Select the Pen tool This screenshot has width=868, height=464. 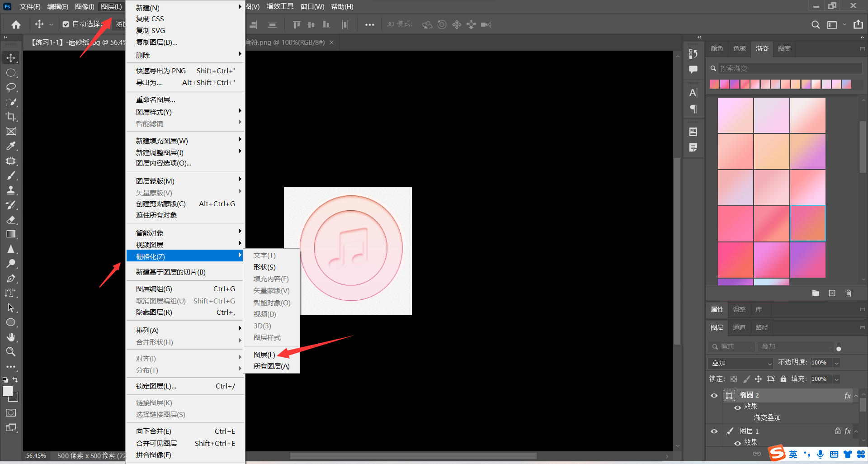point(11,279)
